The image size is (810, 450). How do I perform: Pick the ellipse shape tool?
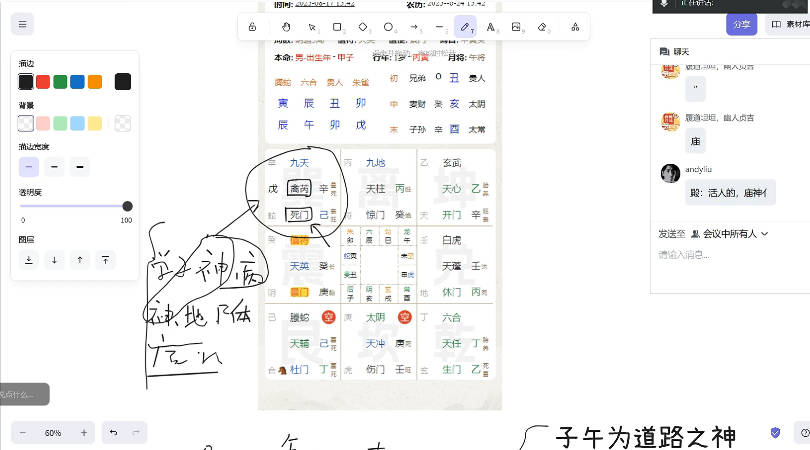389,27
